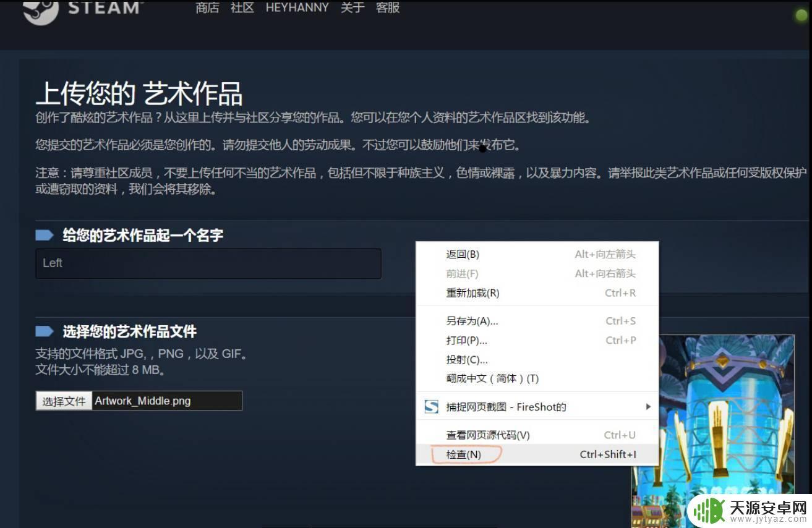The height and width of the screenshot is (528, 812).
Task: Expand the FireShot capture submenu arrow
Action: 648,406
